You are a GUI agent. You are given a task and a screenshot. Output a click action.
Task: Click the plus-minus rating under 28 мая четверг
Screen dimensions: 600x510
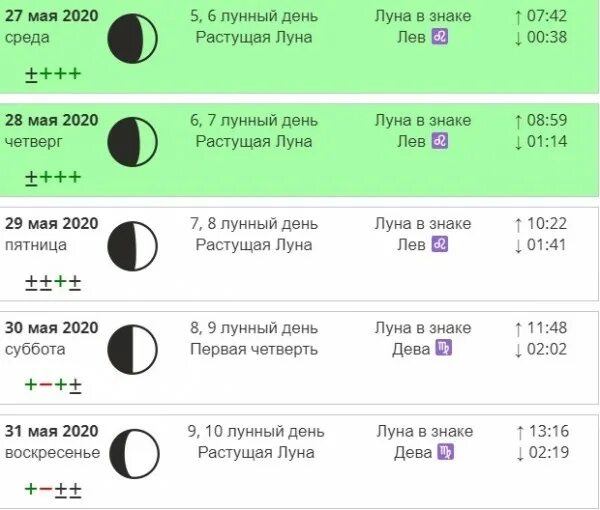pyautogui.click(x=53, y=178)
